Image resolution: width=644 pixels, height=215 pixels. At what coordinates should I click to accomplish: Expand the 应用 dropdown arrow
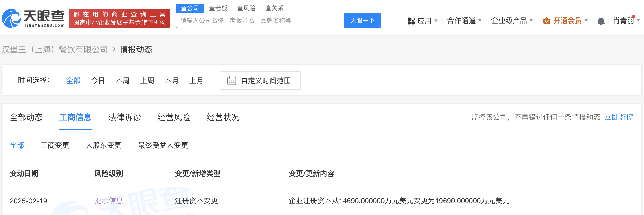point(436,21)
